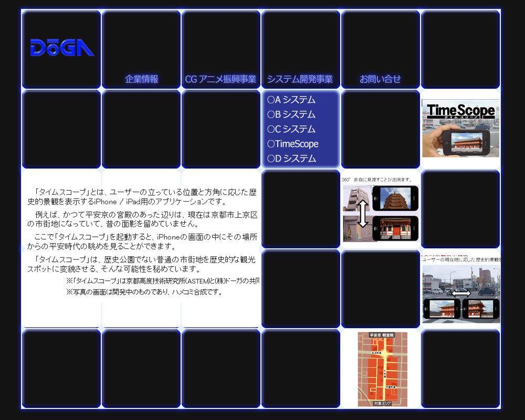Open the システム開発事業 menu

coord(300,79)
